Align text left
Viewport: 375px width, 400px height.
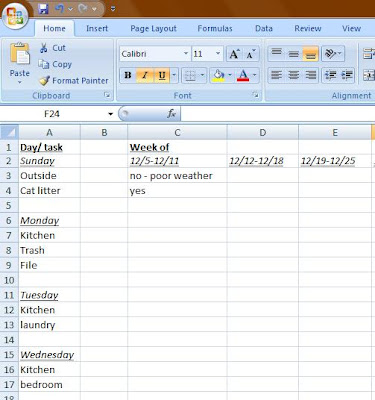[x=276, y=75]
